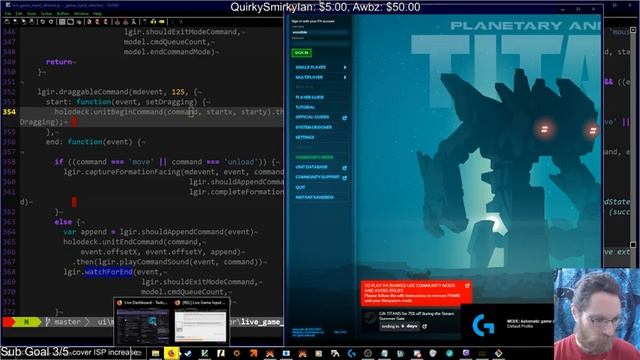The image size is (640, 360).
Task: Click the Firefox icon on the taskbar
Action: (x=171, y=353)
